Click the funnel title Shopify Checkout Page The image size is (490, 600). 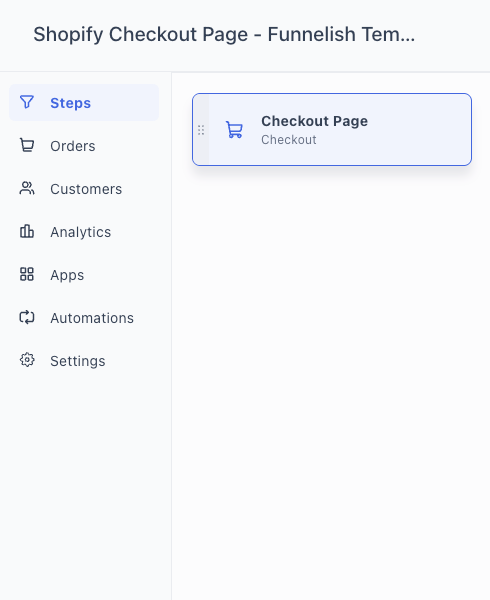click(224, 34)
